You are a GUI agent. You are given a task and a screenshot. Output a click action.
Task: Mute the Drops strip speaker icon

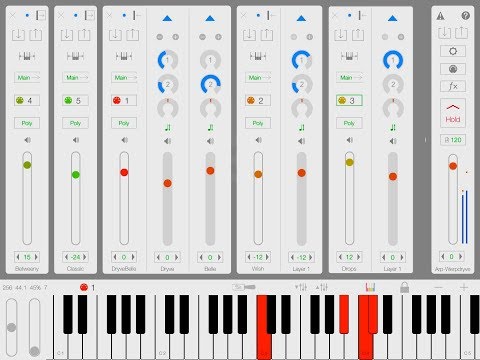(x=349, y=140)
